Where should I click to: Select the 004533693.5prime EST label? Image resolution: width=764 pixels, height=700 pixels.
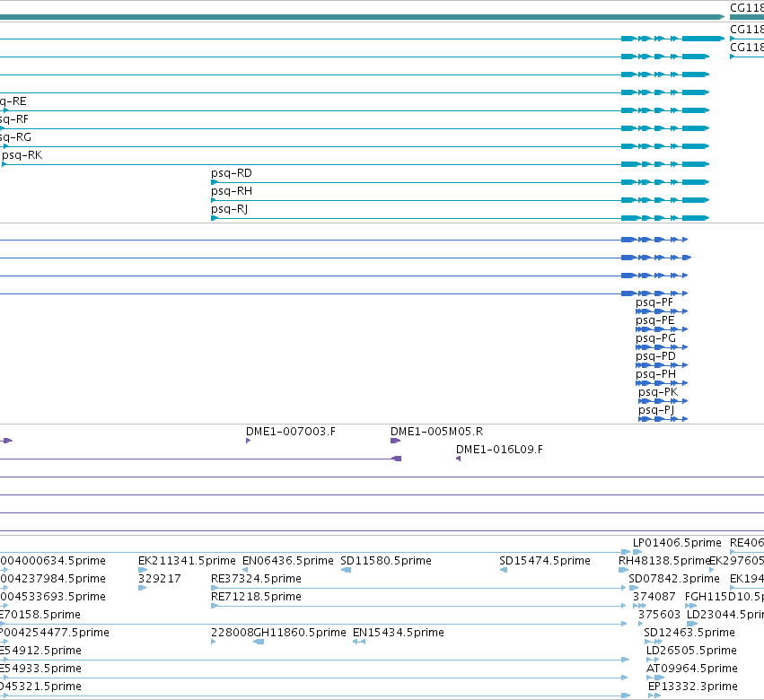coord(53,597)
